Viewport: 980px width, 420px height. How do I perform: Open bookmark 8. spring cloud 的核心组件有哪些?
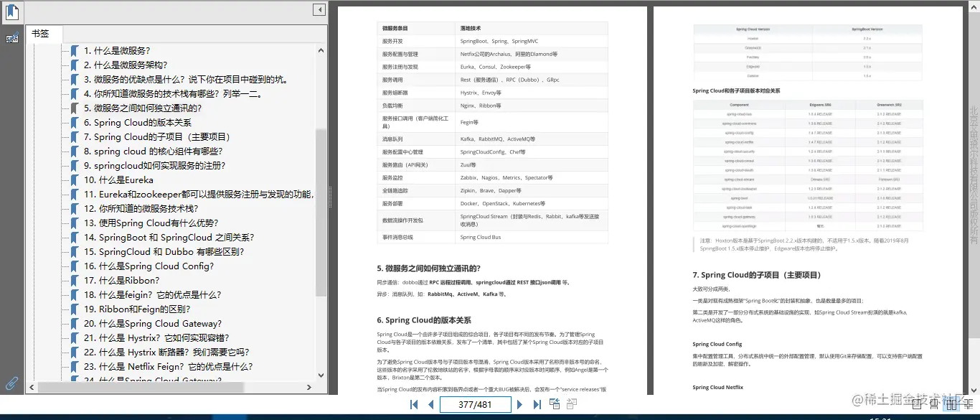tap(153, 151)
